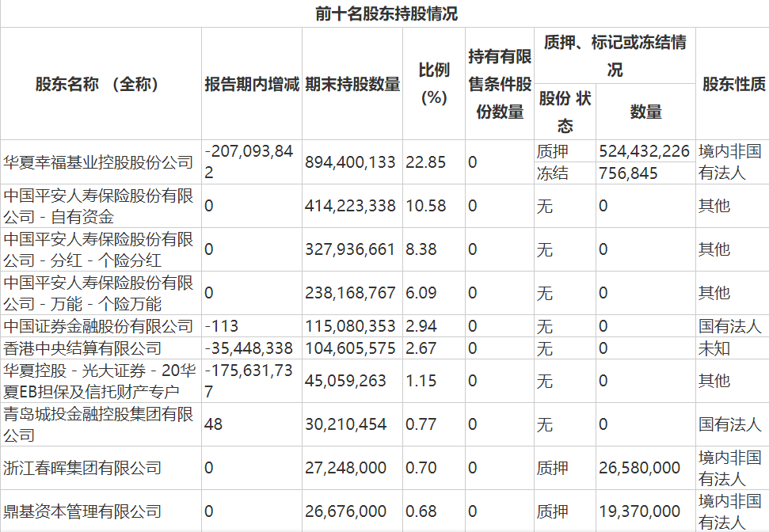The image size is (769, 532).
Task: Click the holding amount 238,168,767
Action: (350, 293)
